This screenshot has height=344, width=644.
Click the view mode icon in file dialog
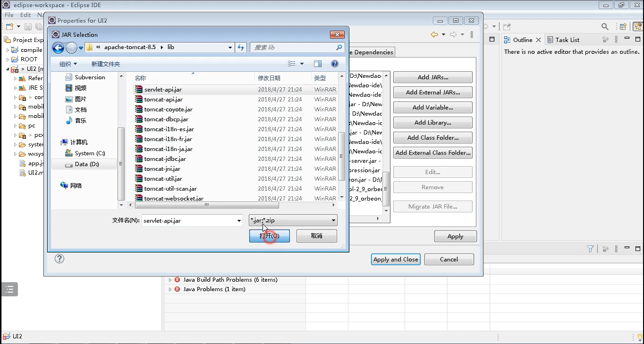[x=292, y=64]
